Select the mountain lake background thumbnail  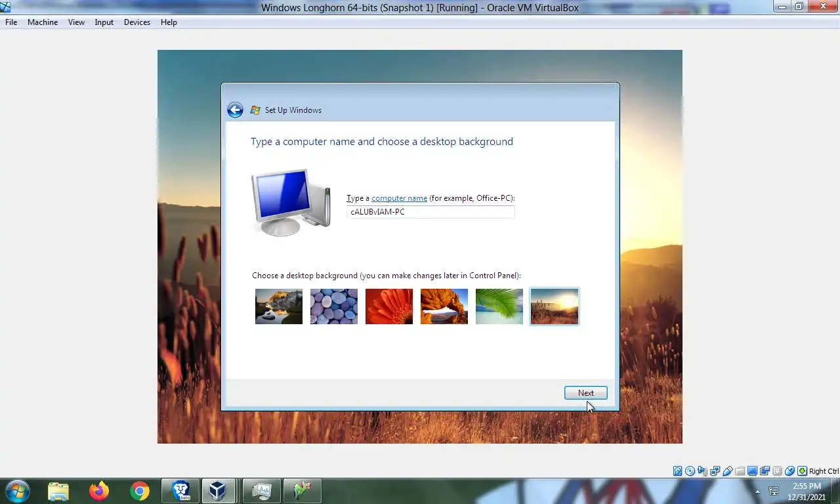(279, 306)
